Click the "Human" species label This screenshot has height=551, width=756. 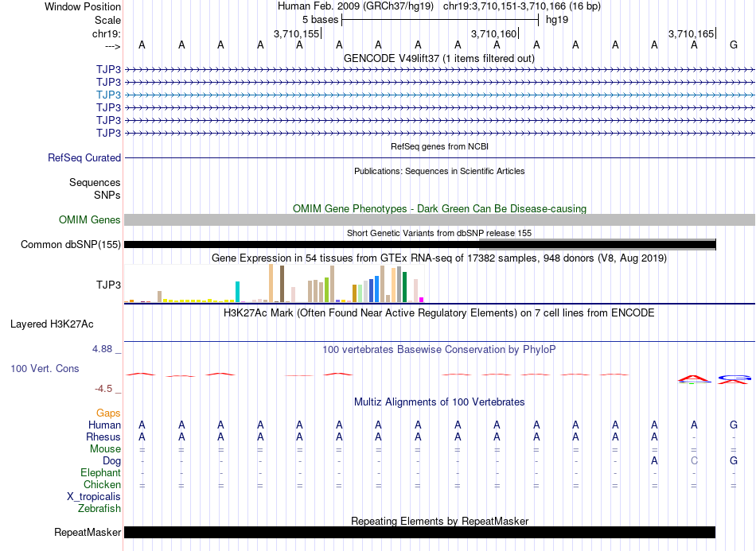[104, 425]
